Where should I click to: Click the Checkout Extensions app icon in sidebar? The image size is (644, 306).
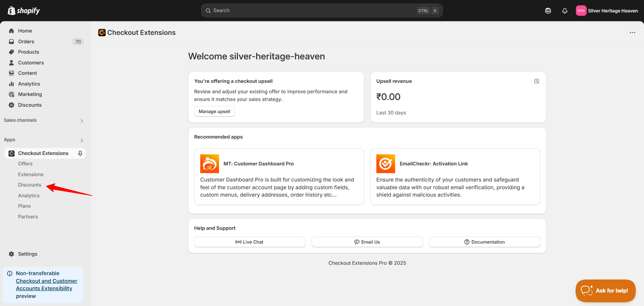(x=11, y=153)
